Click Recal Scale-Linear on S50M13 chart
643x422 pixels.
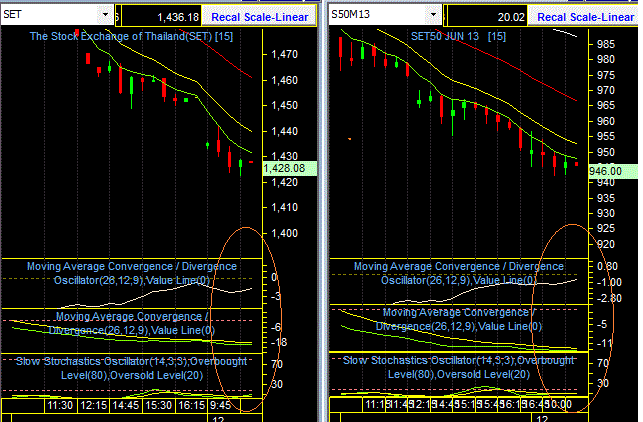(585, 17)
